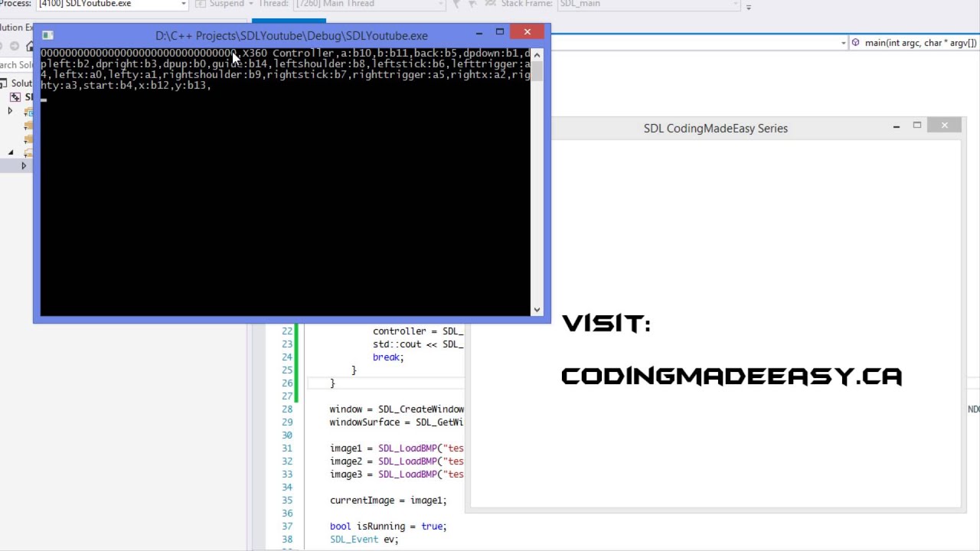Minimize the SDL CodingMadeEasy Series window
The image size is (980, 551).
897,126
